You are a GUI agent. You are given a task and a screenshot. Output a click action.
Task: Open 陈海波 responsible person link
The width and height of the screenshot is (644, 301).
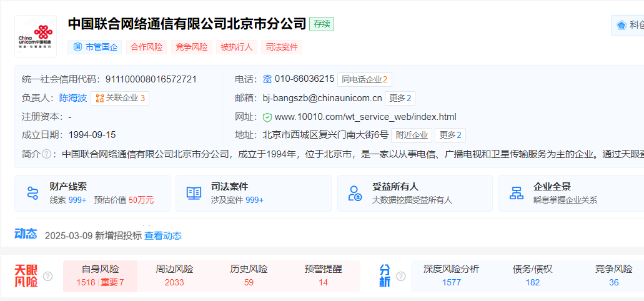[72, 98]
